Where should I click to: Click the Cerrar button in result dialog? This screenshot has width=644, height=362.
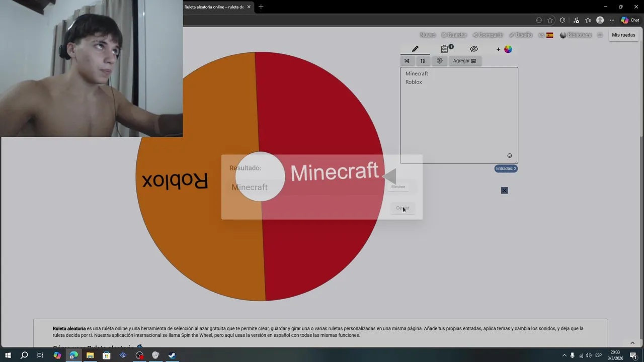403,208
